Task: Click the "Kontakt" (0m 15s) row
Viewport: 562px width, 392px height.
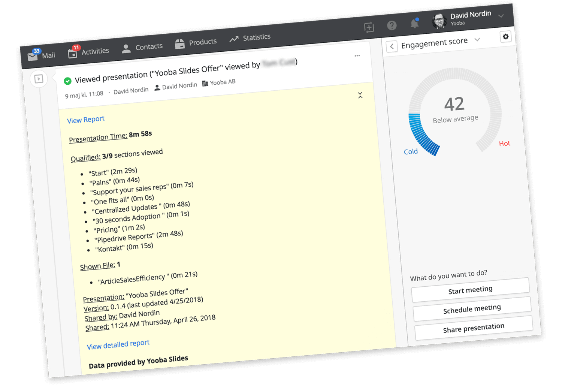Action: pos(124,247)
